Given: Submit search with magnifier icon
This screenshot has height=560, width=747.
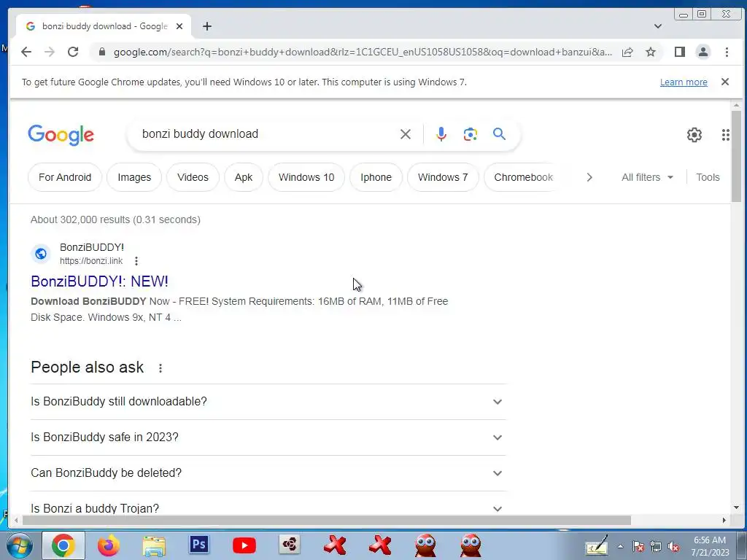Looking at the screenshot, I should (x=499, y=134).
